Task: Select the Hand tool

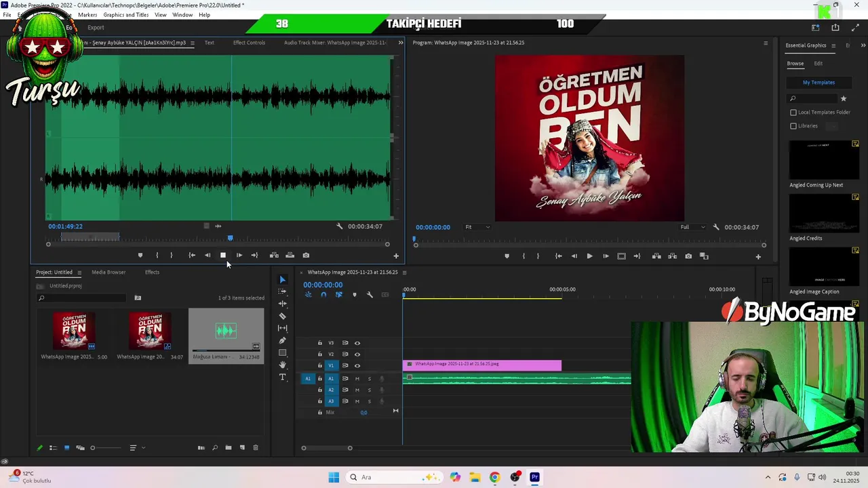Action: (x=283, y=365)
